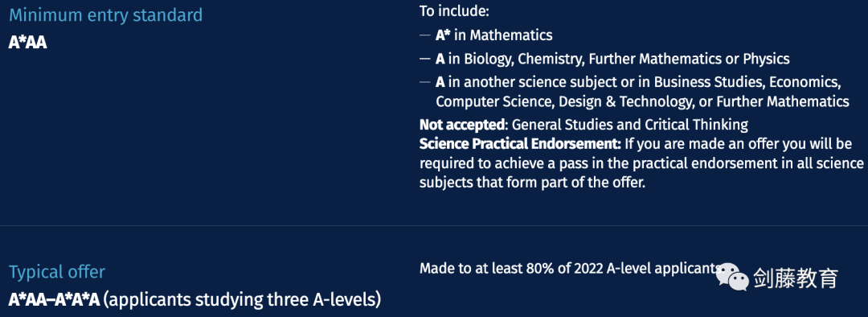This screenshot has height=317, width=868.
Task: Click the A* in Mathematics bullet
Action: click(x=493, y=35)
